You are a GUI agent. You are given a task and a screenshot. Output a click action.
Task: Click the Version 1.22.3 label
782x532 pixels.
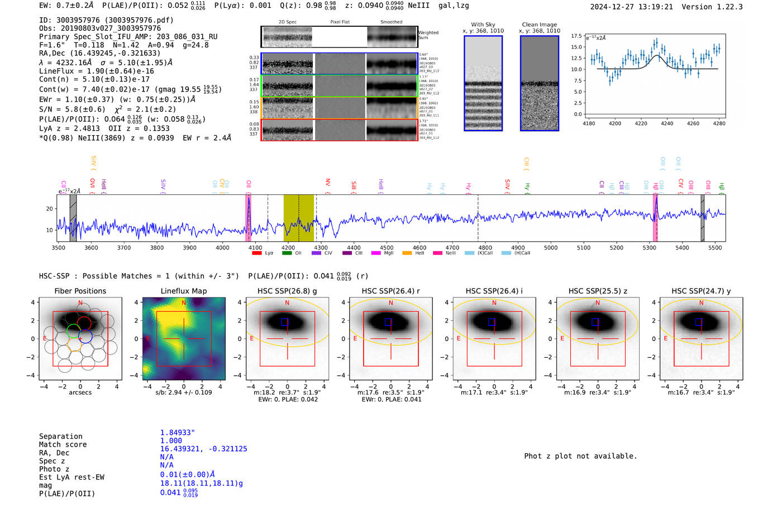712,7
